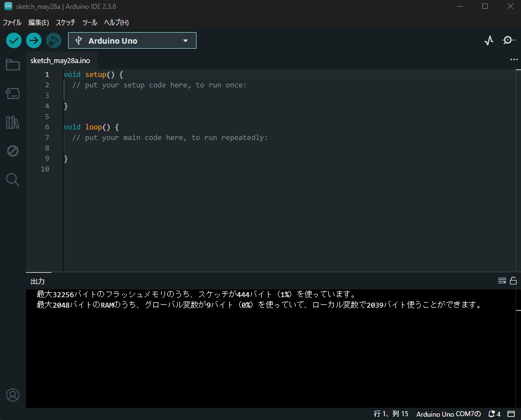The image size is (521, 420).
Task: Select the sketch_may28a.ino tab
Action: point(60,61)
